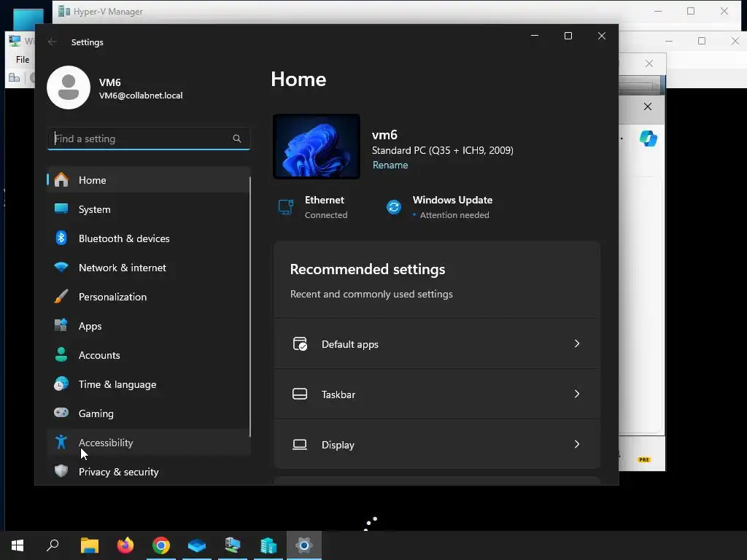Click the Windows Update sync icon
The height and width of the screenshot is (560, 747).
click(x=394, y=207)
